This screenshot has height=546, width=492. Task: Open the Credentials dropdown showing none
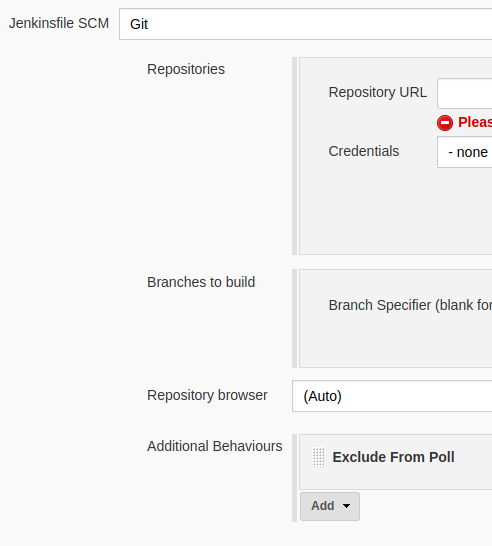point(464,152)
